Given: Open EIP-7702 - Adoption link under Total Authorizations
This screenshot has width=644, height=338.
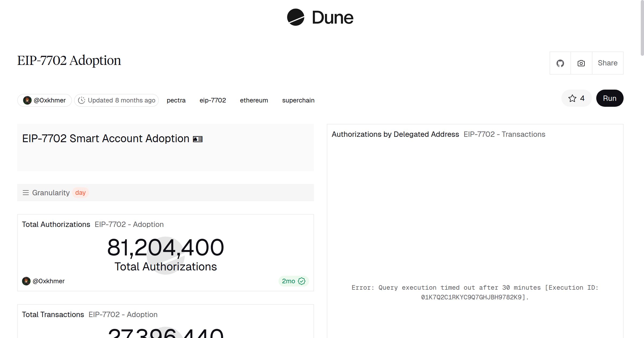Looking at the screenshot, I should point(129,225).
